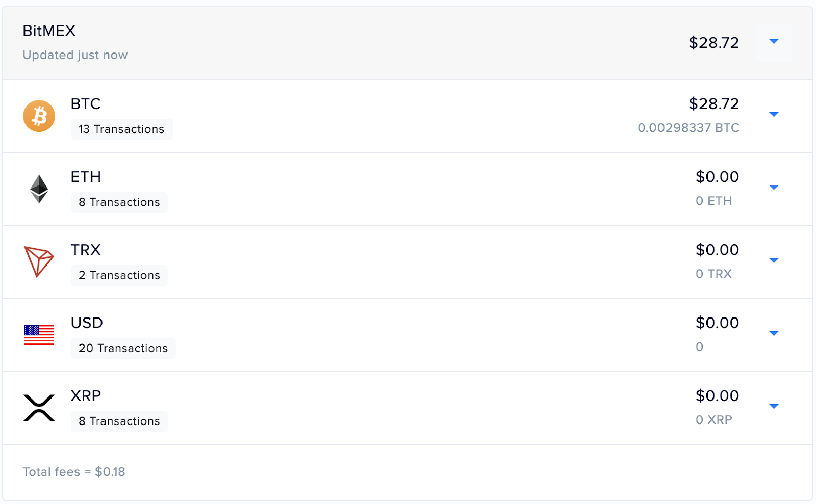Expand the TRX row dropdown arrow
This screenshot has width=816, height=504.
[x=774, y=260]
